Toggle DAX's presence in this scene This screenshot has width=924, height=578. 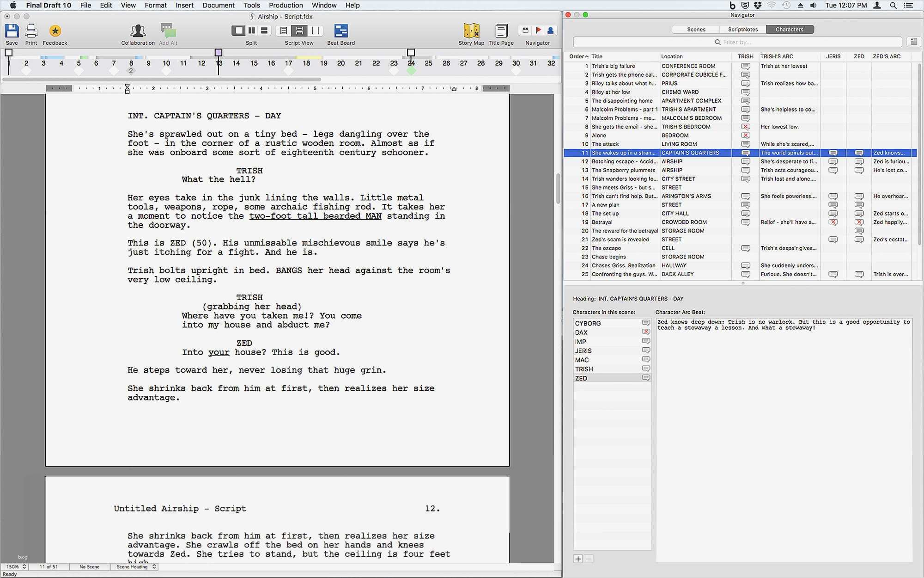[645, 332]
